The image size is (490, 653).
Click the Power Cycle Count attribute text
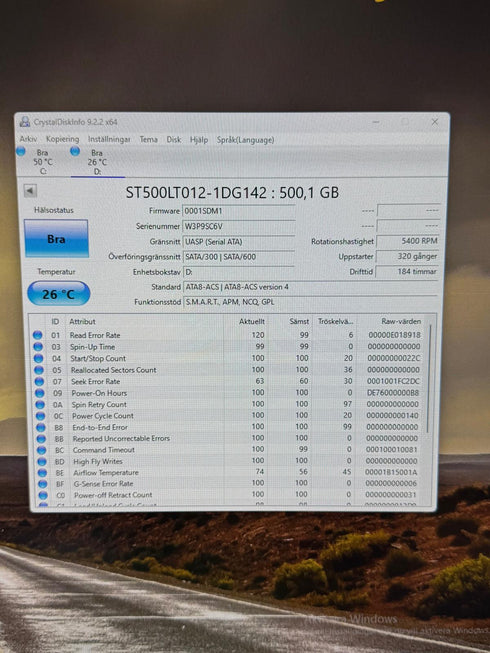pyautogui.click(x=103, y=416)
